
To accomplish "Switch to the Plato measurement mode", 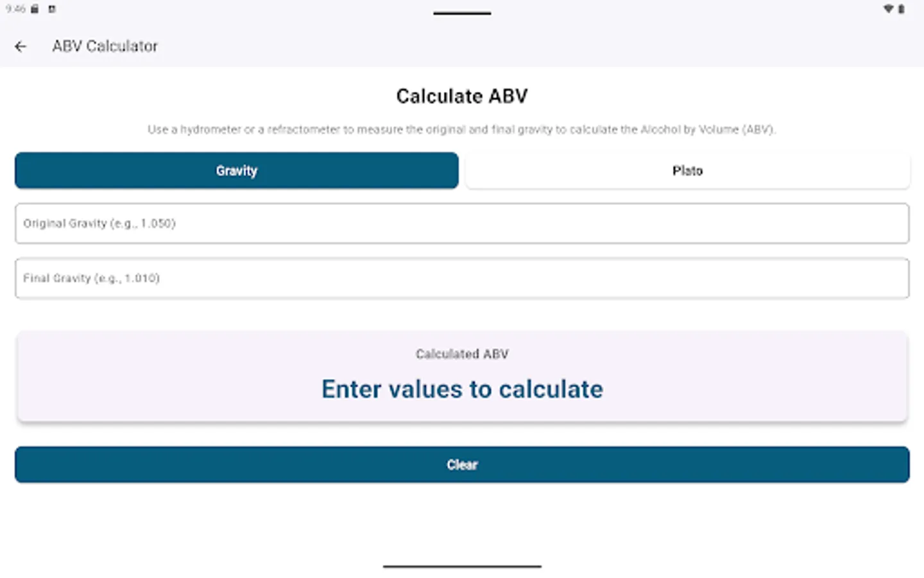I will (687, 170).
